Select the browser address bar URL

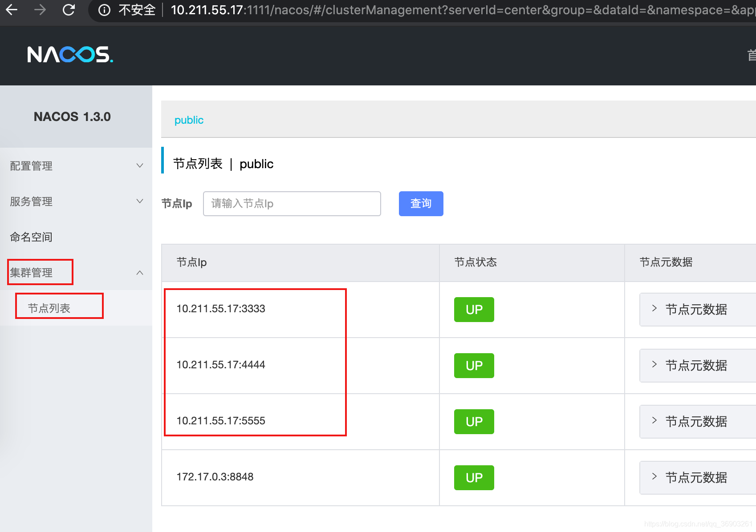463,10
